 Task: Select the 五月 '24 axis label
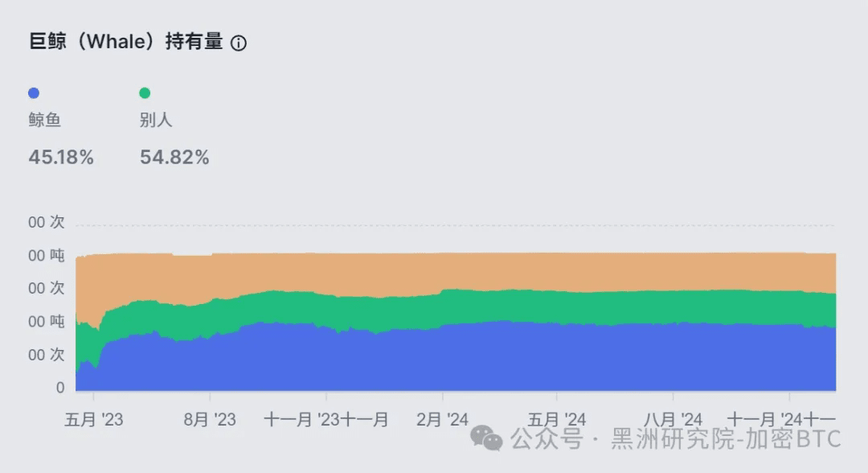tap(556, 420)
